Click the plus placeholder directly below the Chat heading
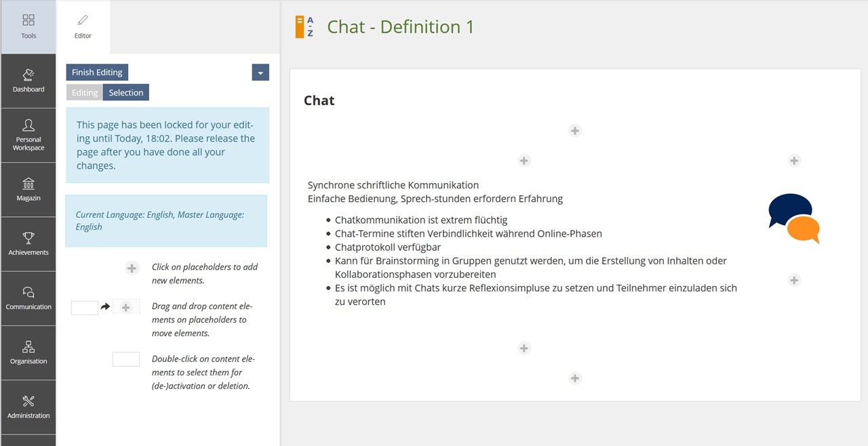The width and height of the screenshot is (868, 446). click(x=575, y=131)
